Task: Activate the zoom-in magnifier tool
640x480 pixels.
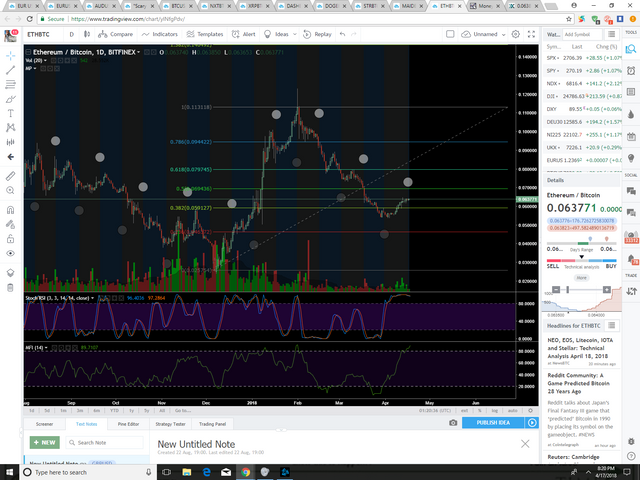Action: click(11, 191)
